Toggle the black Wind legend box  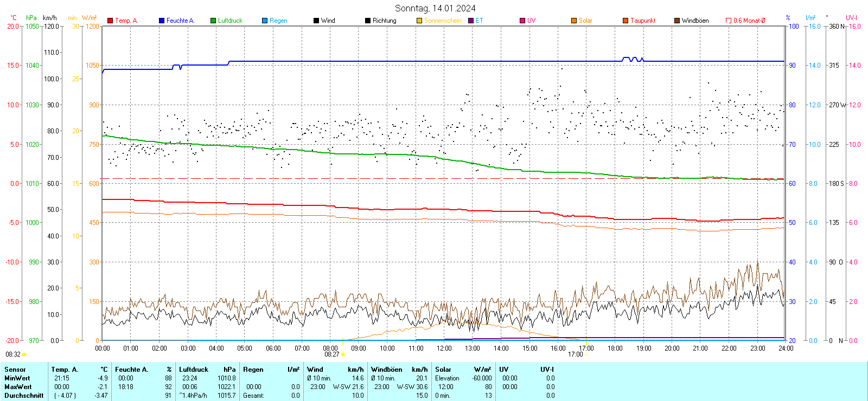click(x=316, y=21)
